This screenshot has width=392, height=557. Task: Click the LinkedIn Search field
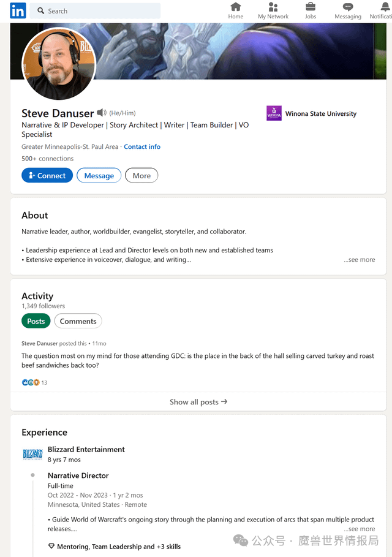point(95,10)
